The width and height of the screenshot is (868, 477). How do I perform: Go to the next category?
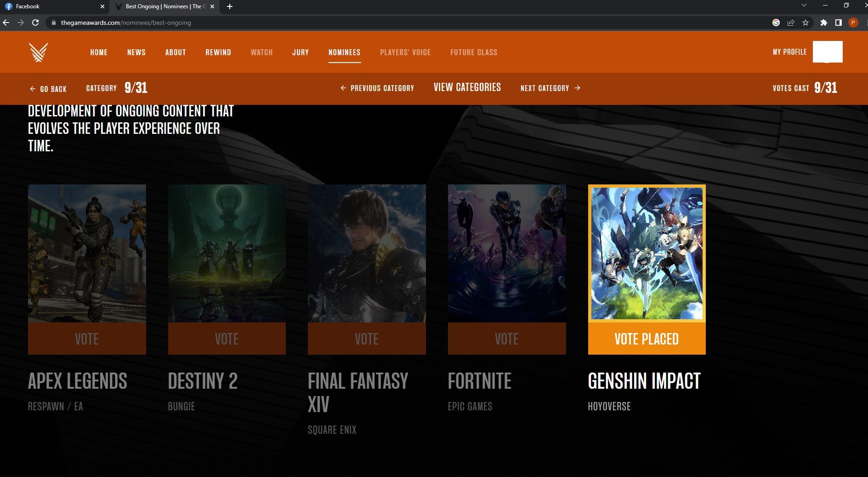pos(550,88)
